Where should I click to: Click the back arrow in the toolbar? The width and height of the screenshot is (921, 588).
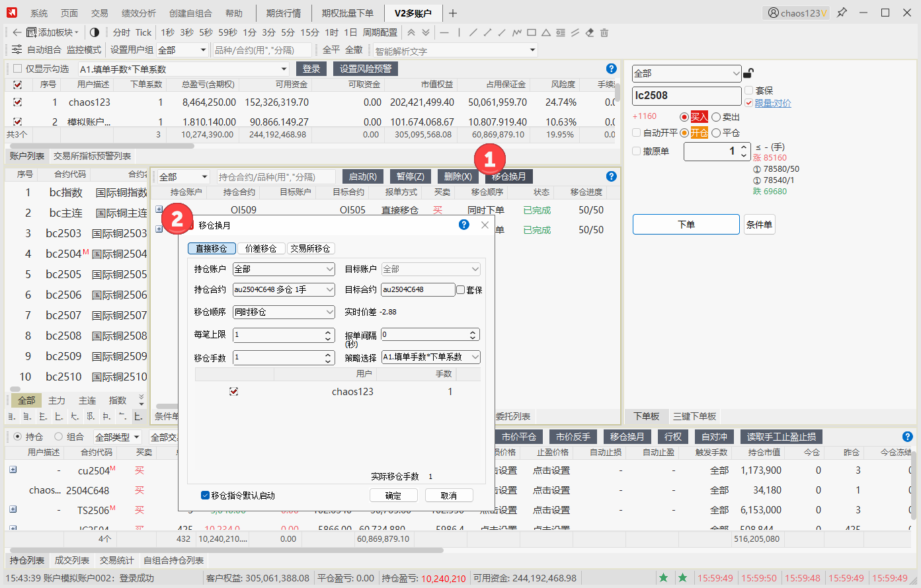[17, 32]
